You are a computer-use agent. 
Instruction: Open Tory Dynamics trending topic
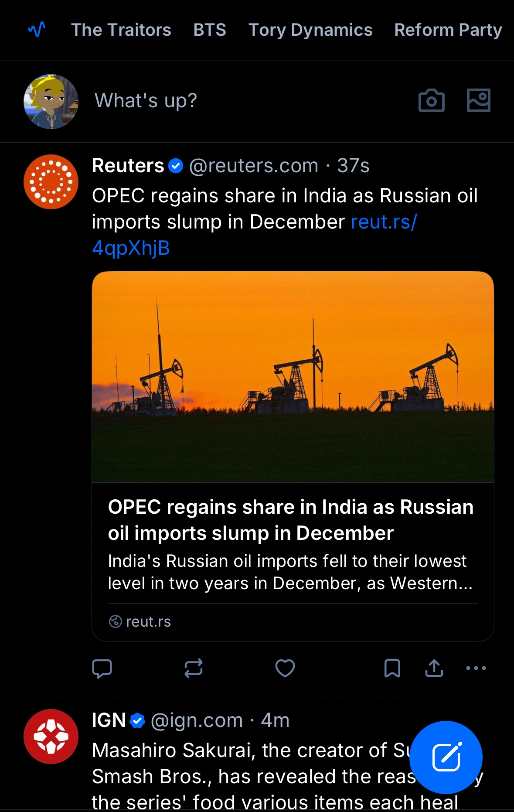[310, 30]
